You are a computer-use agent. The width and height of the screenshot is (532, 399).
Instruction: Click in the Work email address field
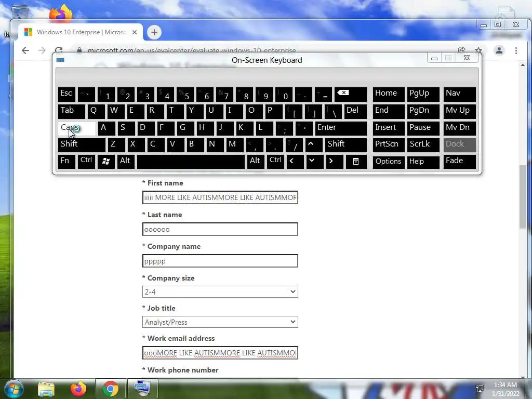pyautogui.click(x=220, y=353)
